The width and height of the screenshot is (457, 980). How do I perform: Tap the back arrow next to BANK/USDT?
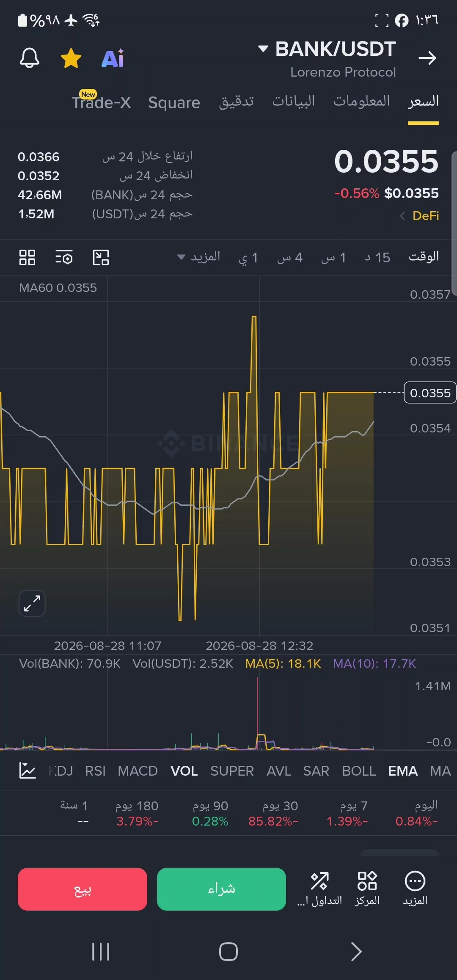tap(427, 58)
